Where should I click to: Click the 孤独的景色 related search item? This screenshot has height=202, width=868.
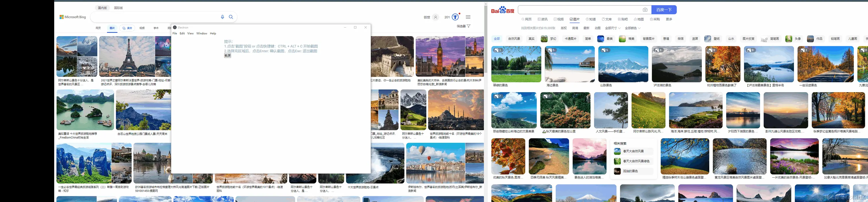633,171
